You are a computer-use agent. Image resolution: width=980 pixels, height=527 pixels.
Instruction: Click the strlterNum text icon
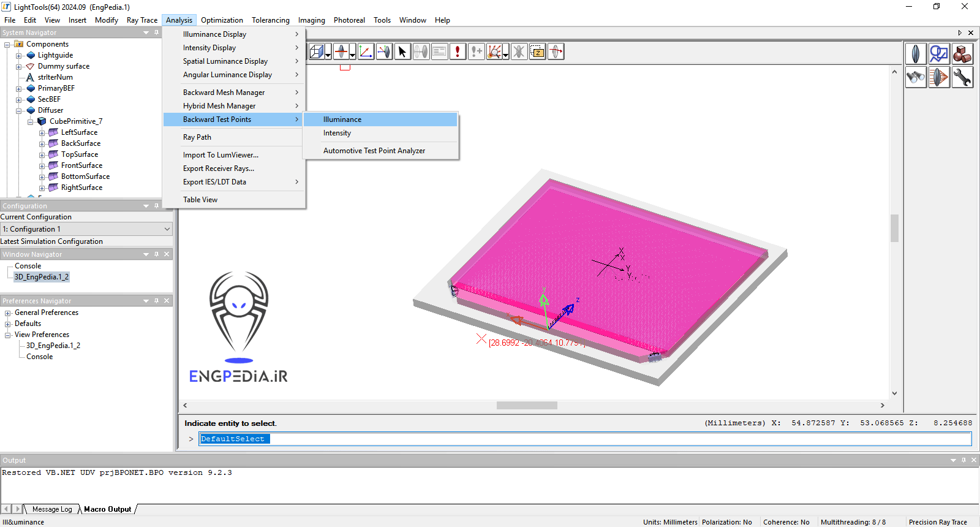pyautogui.click(x=30, y=77)
